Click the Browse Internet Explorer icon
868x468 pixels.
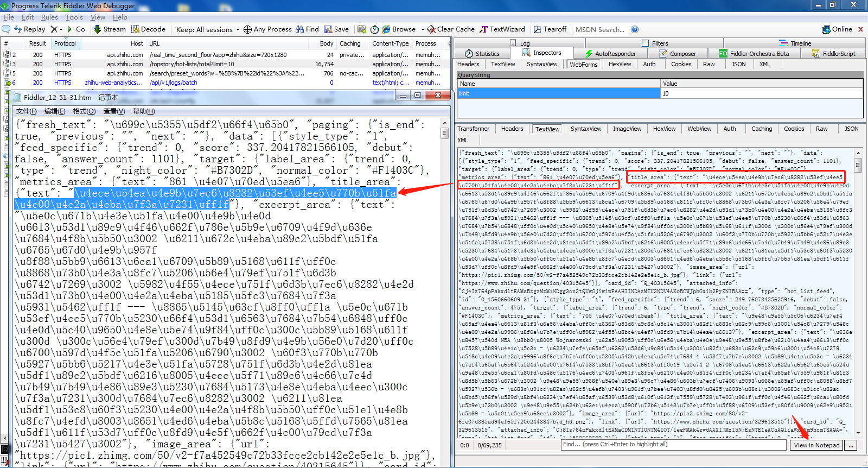[x=386, y=29]
